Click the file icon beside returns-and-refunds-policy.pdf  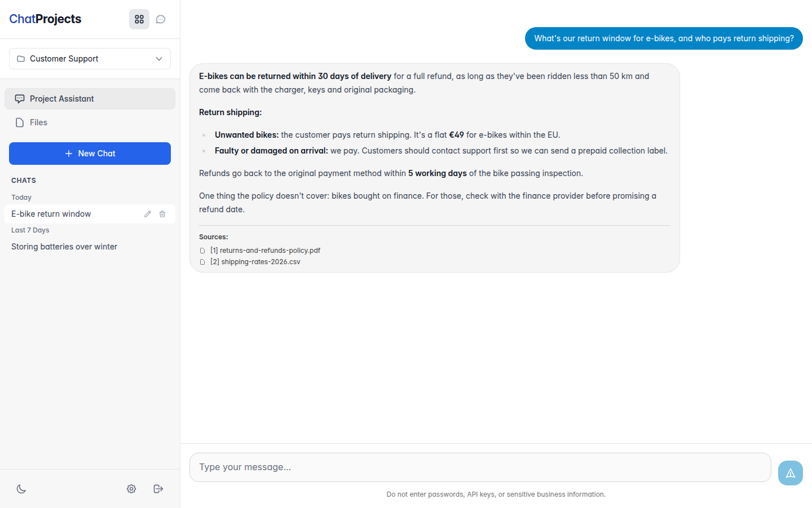[x=202, y=251]
